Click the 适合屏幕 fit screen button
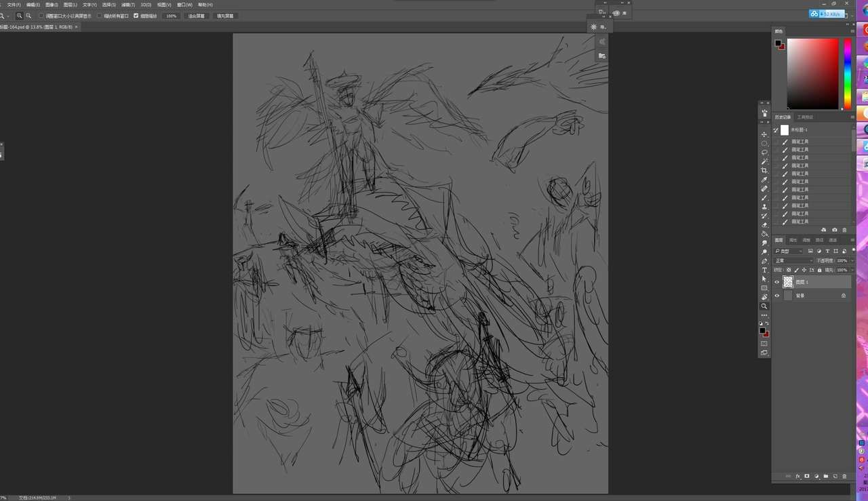Image resolution: width=868 pixels, height=501 pixels. (197, 16)
